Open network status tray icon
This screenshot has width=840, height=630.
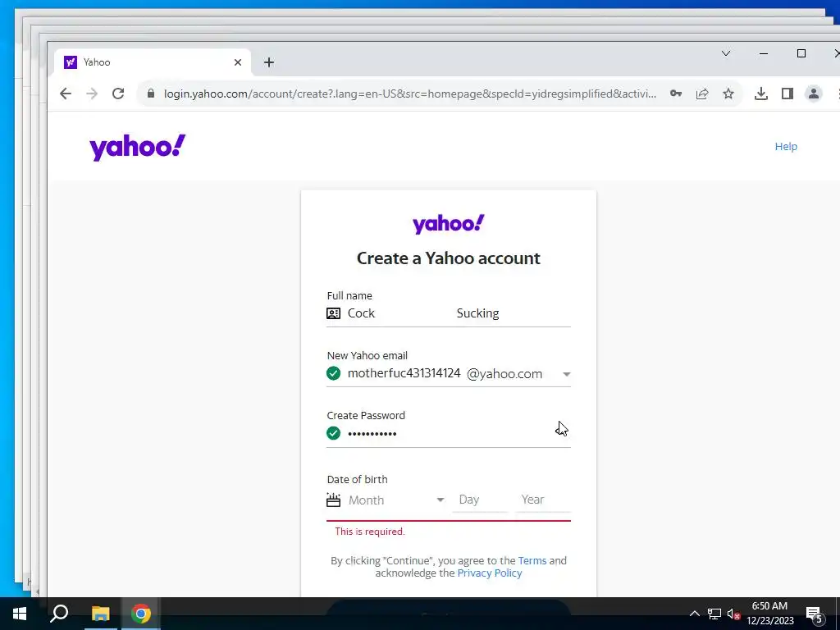click(714, 614)
